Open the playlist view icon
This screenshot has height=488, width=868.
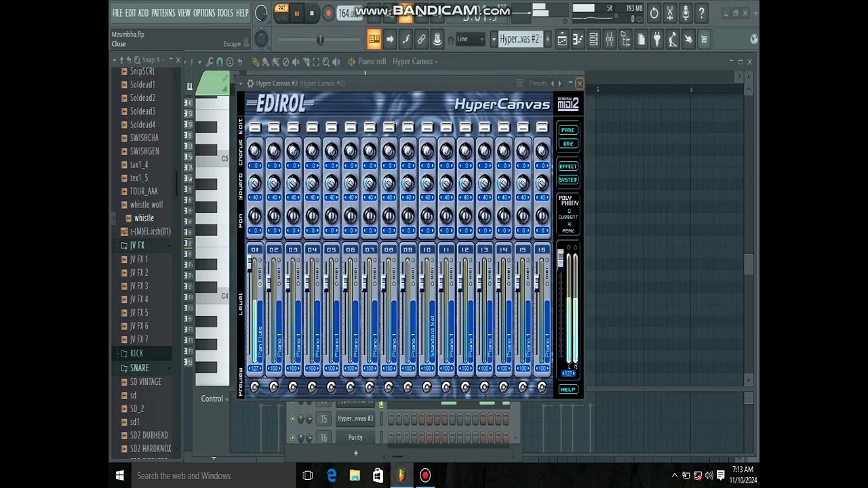tap(562, 40)
